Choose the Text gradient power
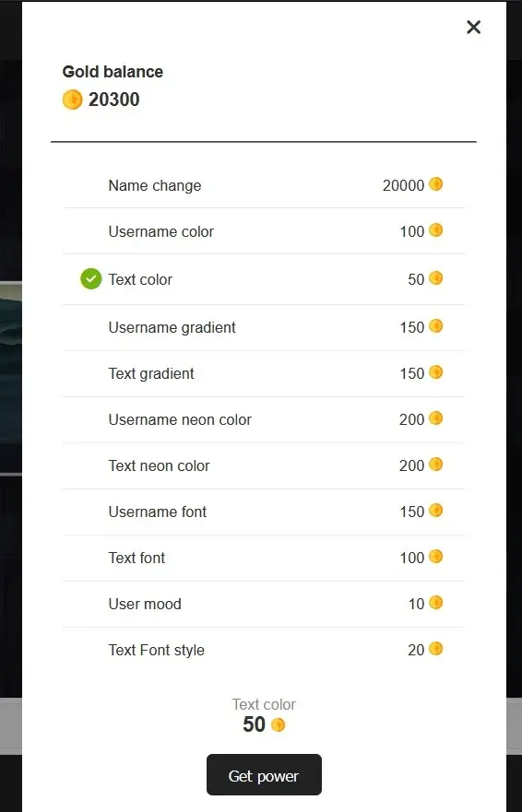The image size is (522, 812). 264,373
